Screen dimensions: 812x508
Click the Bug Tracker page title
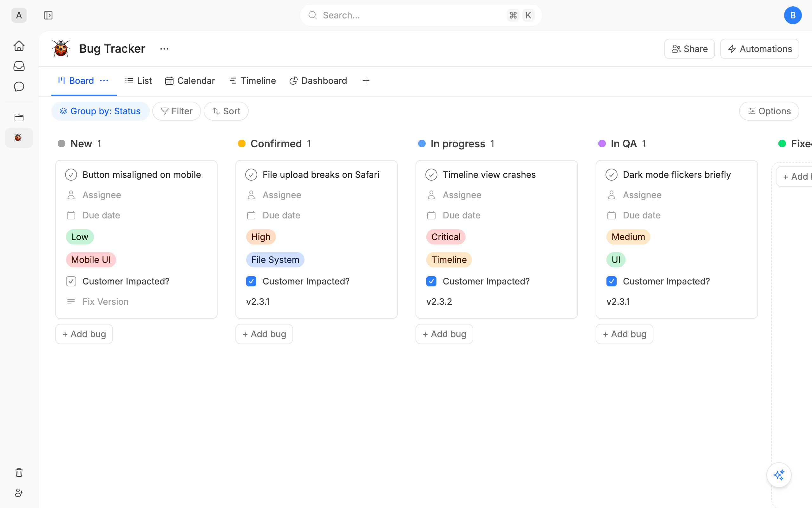coord(112,49)
